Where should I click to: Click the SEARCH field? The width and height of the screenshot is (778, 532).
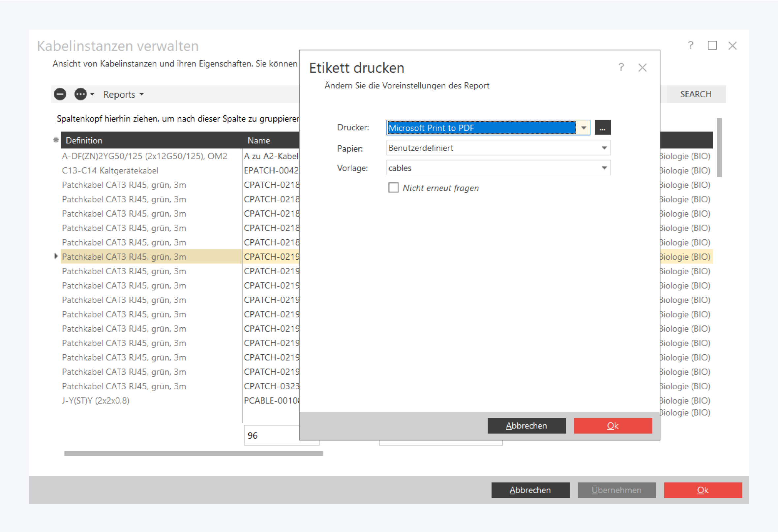tap(696, 94)
